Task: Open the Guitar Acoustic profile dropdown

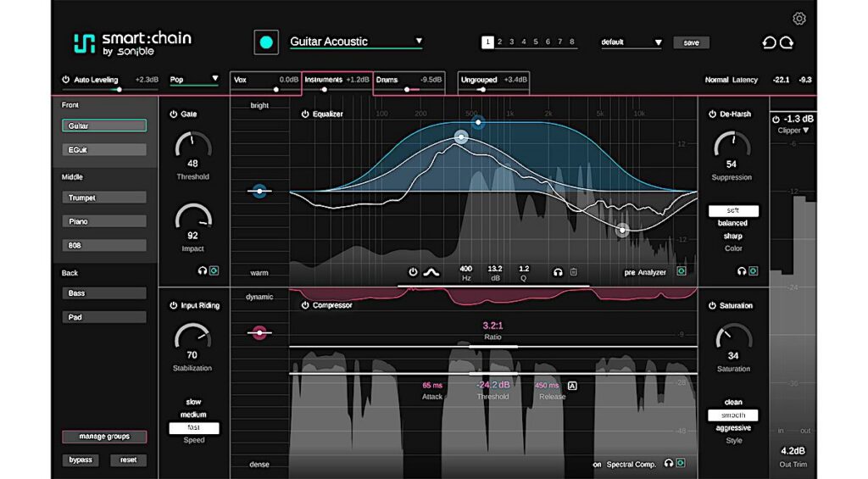Action: tap(356, 42)
